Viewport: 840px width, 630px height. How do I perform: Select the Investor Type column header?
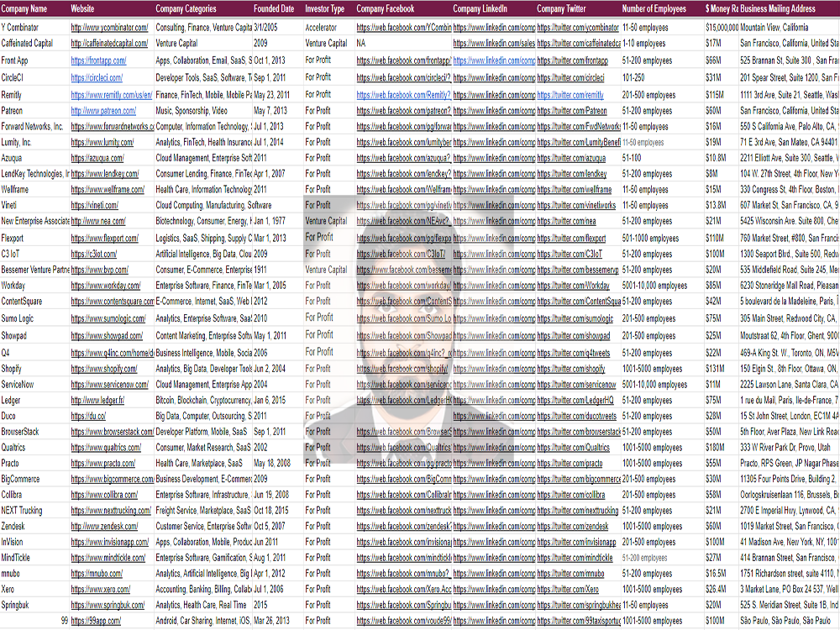(324, 9)
